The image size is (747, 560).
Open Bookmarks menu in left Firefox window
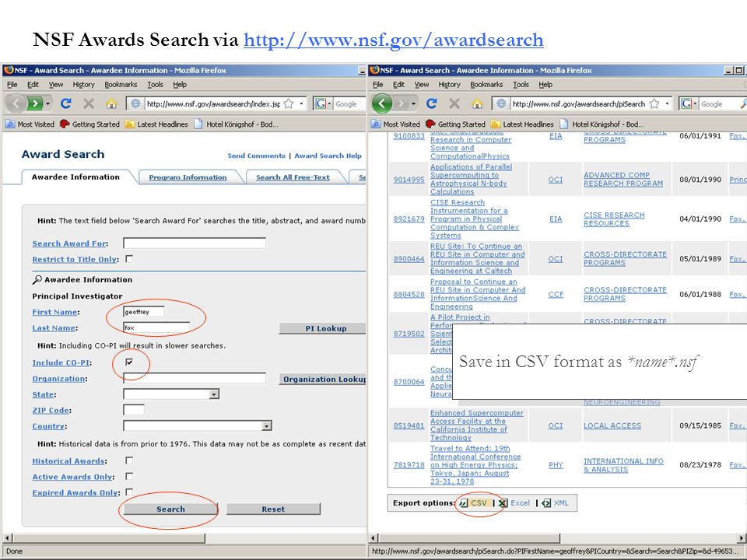121,84
